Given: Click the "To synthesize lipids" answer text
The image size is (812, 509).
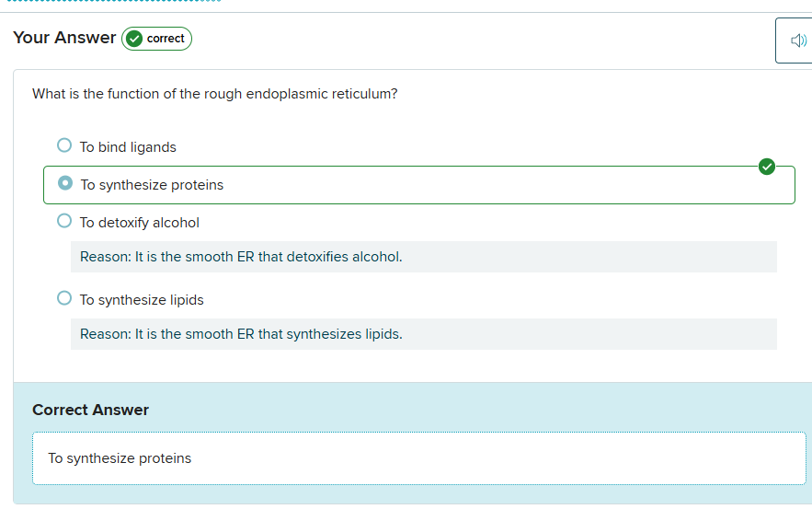Looking at the screenshot, I should click(x=142, y=300).
